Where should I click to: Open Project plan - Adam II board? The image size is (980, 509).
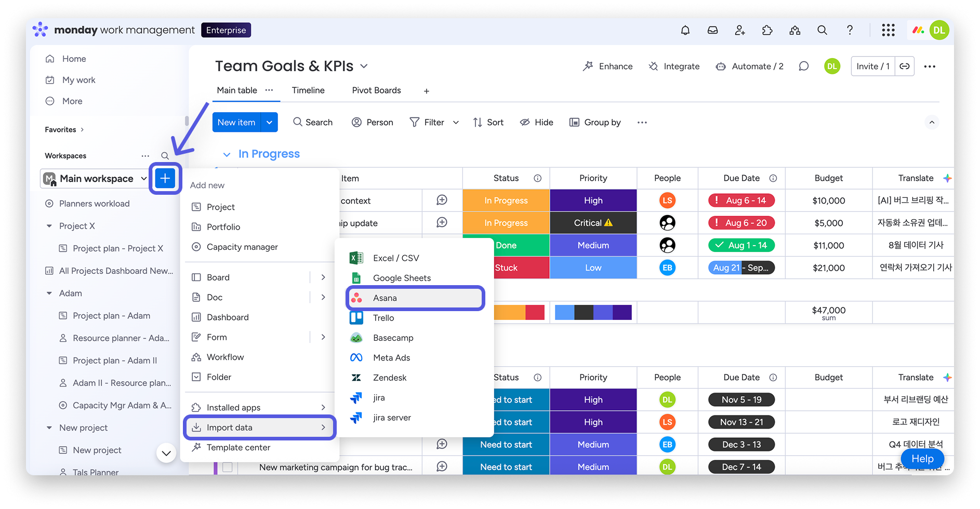tap(115, 360)
